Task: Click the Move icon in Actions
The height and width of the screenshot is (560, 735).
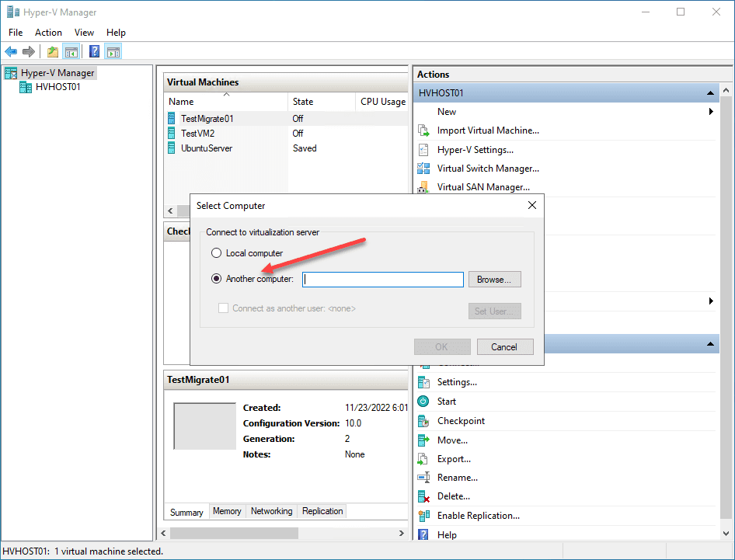Action: pos(423,440)
